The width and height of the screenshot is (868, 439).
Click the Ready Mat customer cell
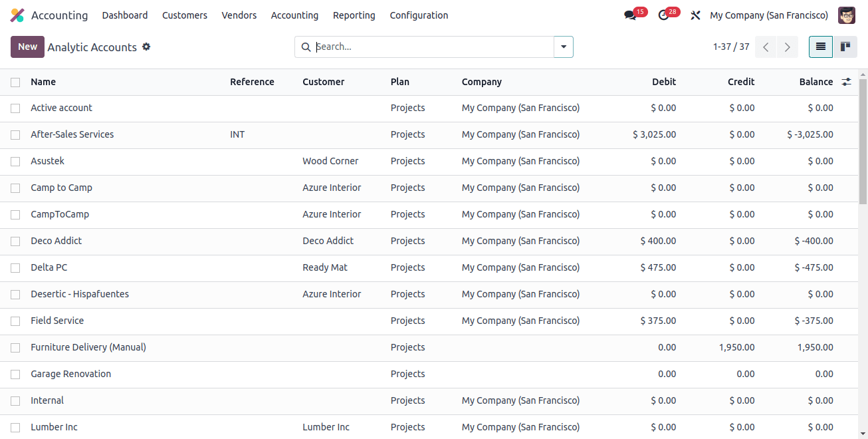[325, 267]
